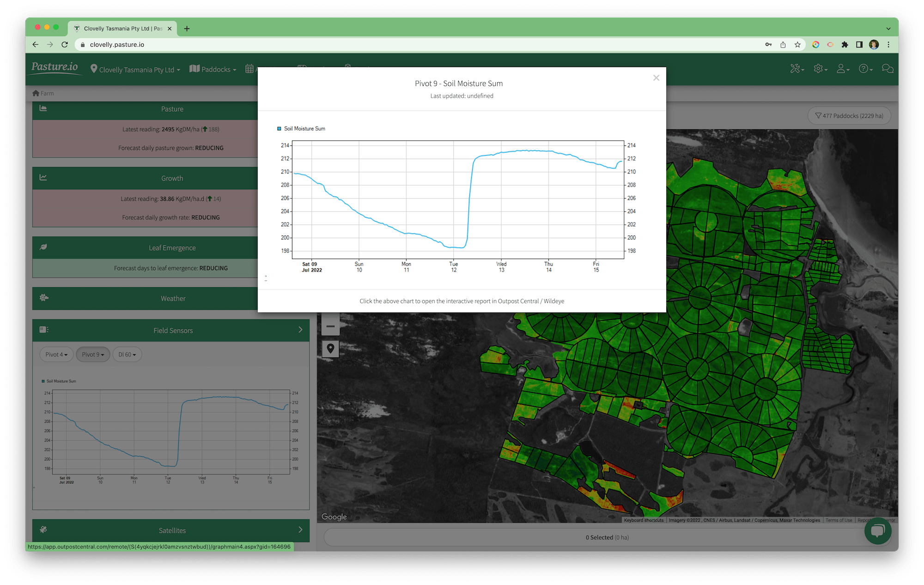Viewport: 924px width, 585px height.
Task: Open the Chrome profile avatar
Action: pyautogui.click(x=874, y=44)
